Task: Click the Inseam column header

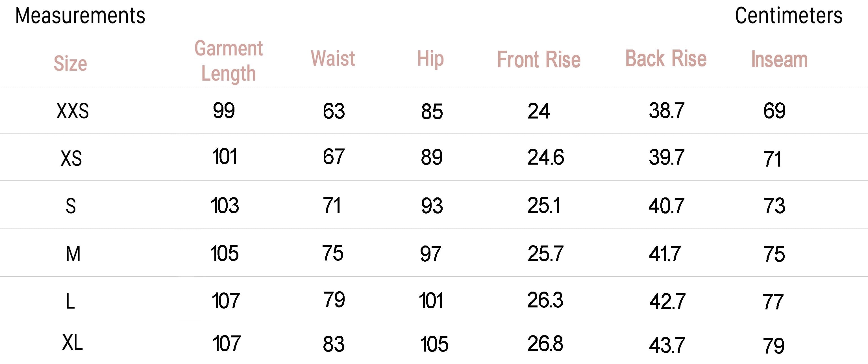Action: coord(779,60)
